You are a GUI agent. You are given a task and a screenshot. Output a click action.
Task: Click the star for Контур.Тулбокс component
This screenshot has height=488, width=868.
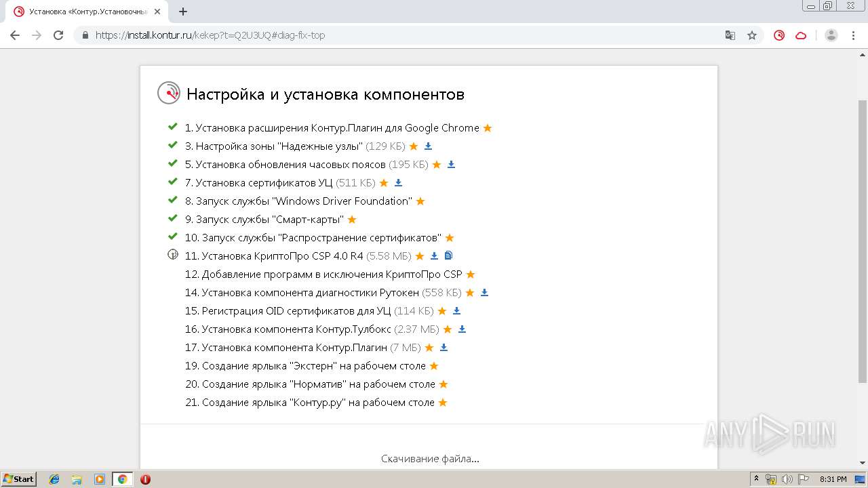coord(448,329)
